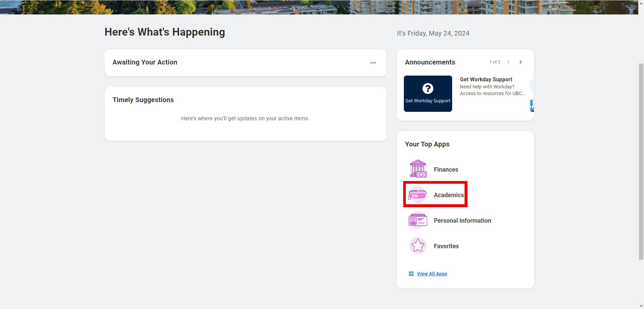Viewport: 644px width, 309px height.
Task: Open the Finances app icon
Action: coord(418,169)
